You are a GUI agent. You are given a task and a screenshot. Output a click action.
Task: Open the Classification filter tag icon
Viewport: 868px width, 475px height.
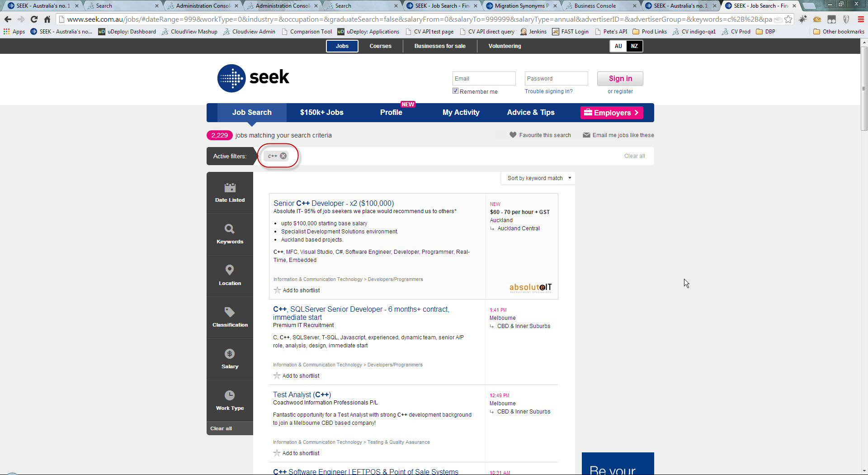[x=230, y=312]
